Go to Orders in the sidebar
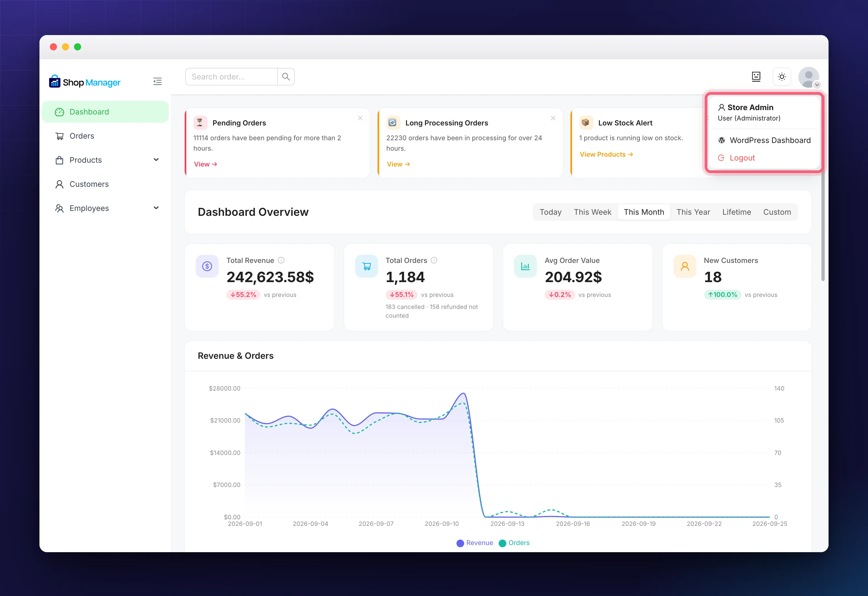The height and width of the screenshot is (596, 868). (x=105, y=136)
